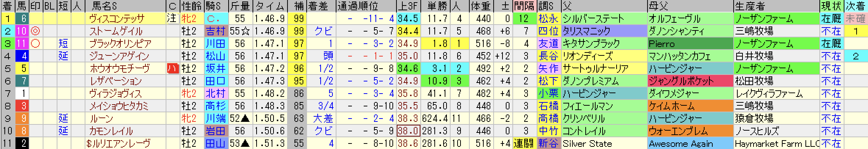This screenshot has height=149, width=868.
Task: Click the ○ mark for ブラックオリンピア
Action: coord(36,44)
